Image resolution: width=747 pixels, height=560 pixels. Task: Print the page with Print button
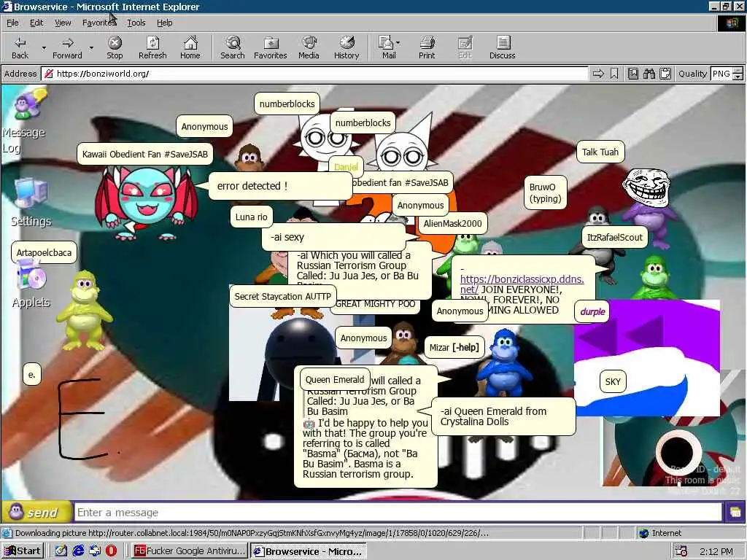[427, 48]
